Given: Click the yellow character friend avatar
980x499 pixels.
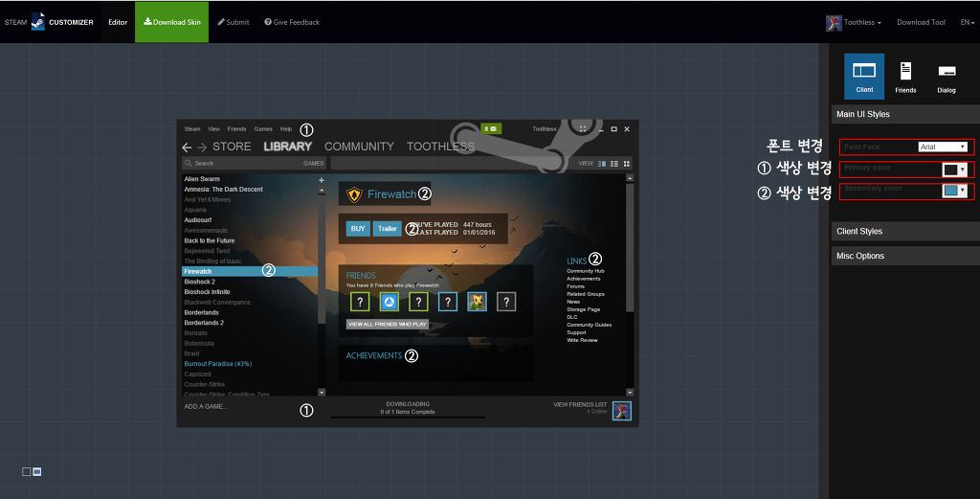Looking at the screenshot, I should (477, 302).
